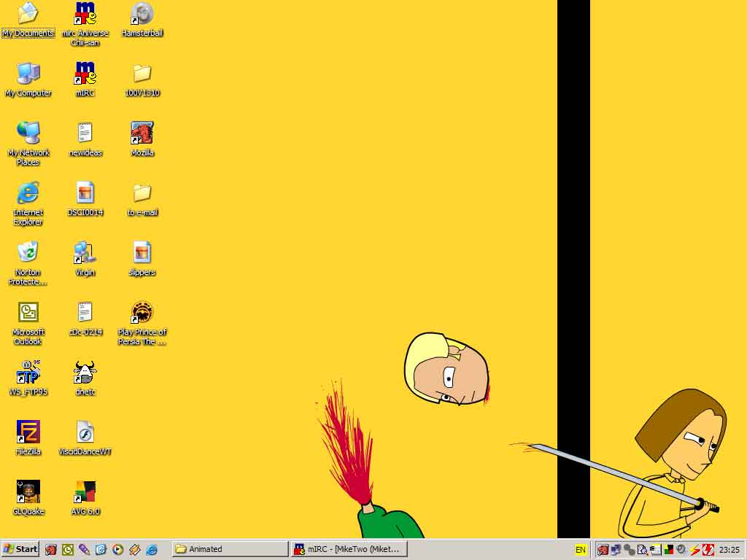Switch to the mIRC taskbar window
Screen dimensions: 747x560
pos(349,549)
